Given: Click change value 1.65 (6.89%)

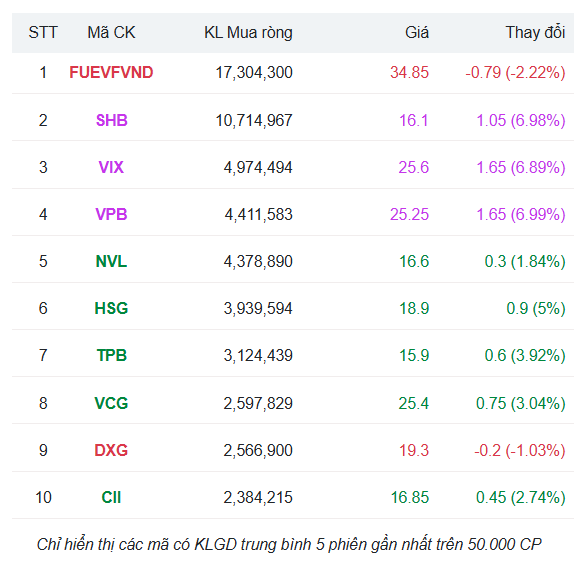Looking at the screenshot, I should point(521,167).
